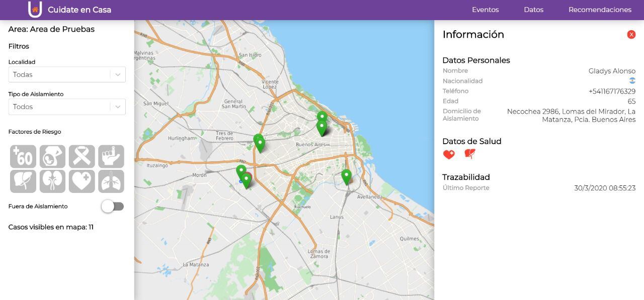Click the green map marker near Avellaneda
644x300 pixels.
(346, 176)
